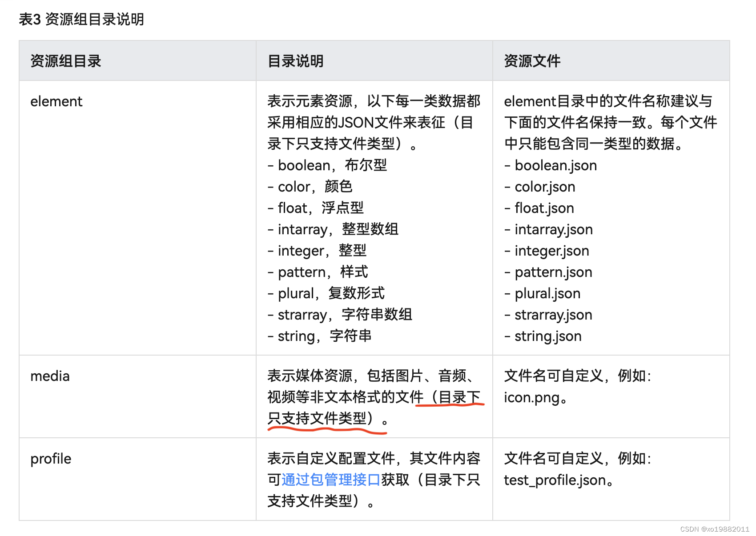This screenshot has height=536, width=756.
Task: Select the profile row label
Action: (50, 458)
